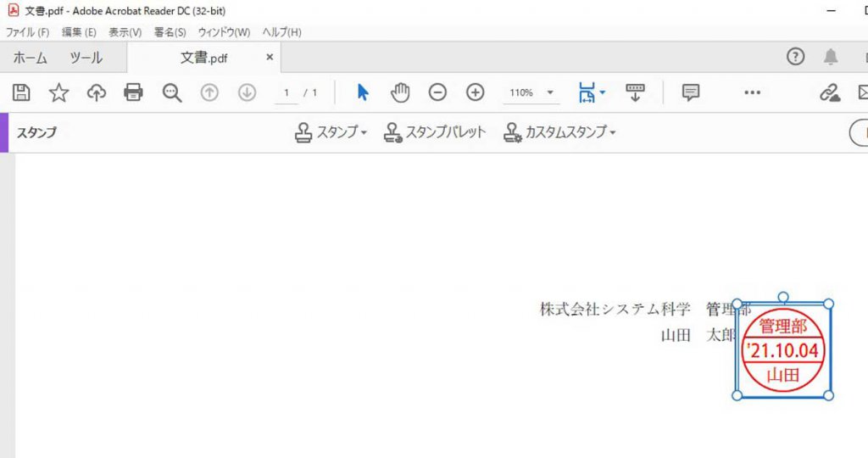Add file to starred favorites
The width and height of the screenshot is (868, 458).
click(58, 92)
